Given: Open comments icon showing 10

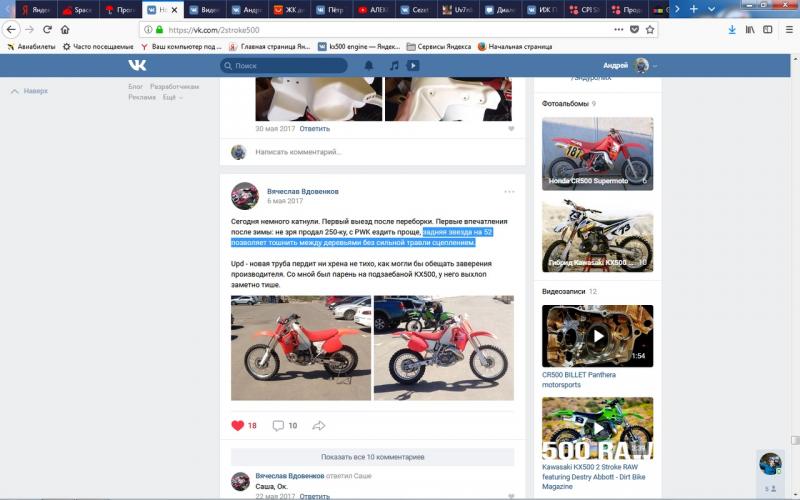Looking at the screenshot, I should click(278, 426).
